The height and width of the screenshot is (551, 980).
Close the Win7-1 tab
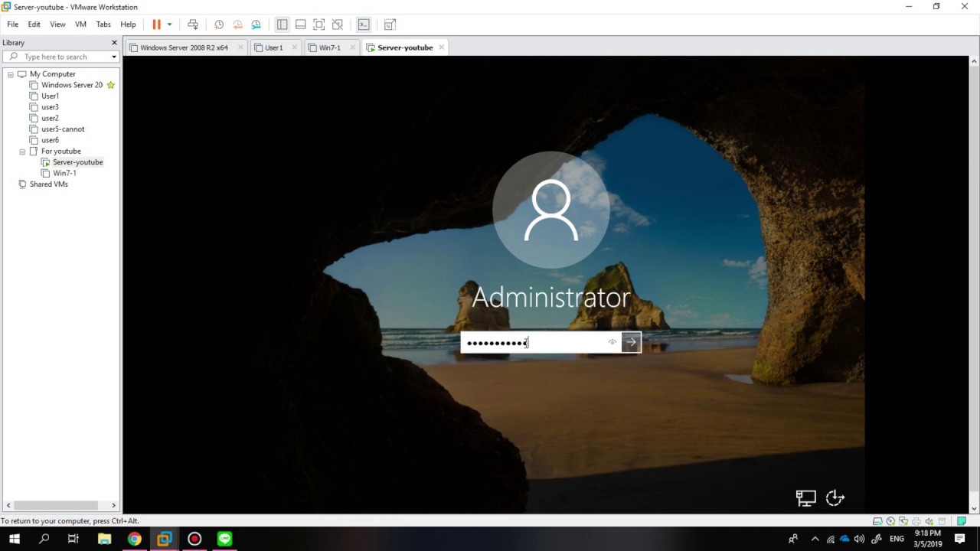point(352,47)
